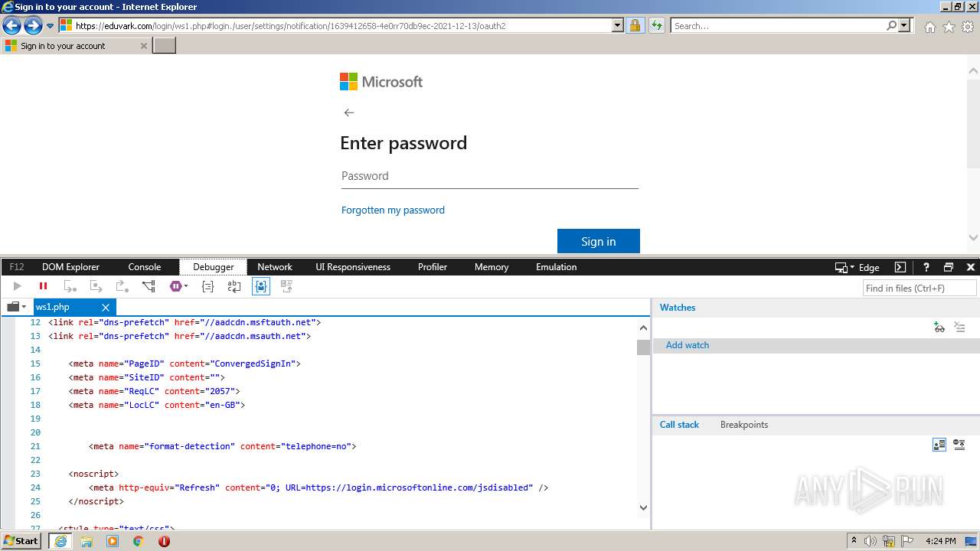
Task: Switch to Profiler tab
Action: coord(433,267)
